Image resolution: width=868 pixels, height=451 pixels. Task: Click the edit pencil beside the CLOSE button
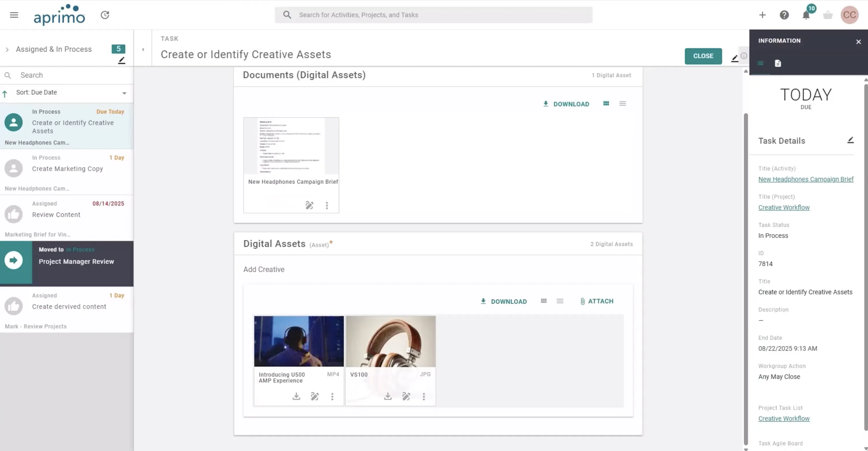[x=734, y=58]
